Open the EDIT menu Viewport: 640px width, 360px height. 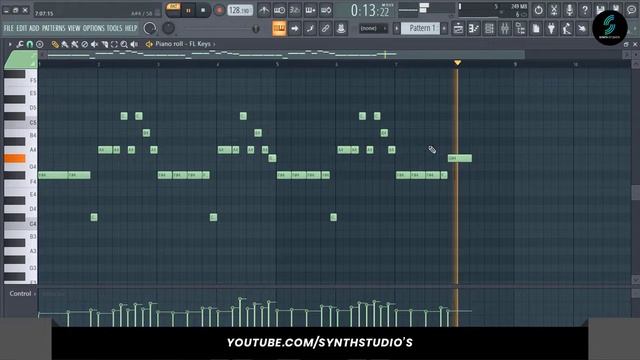22,28
